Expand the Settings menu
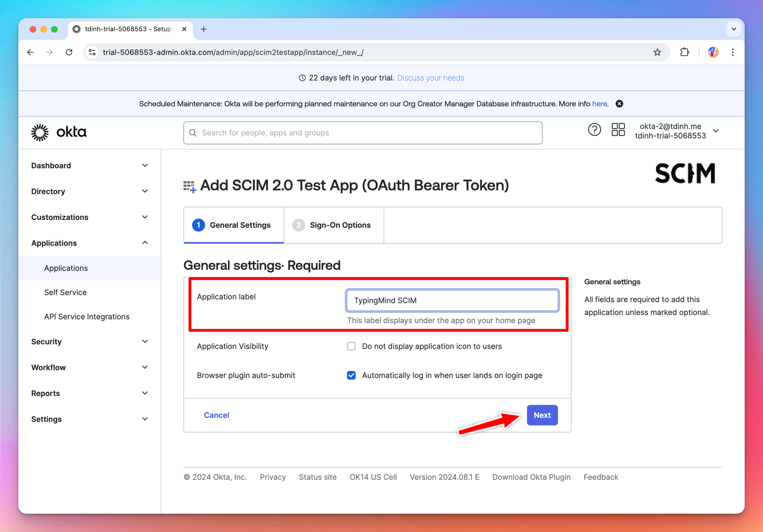 click(x=89, y=419)
